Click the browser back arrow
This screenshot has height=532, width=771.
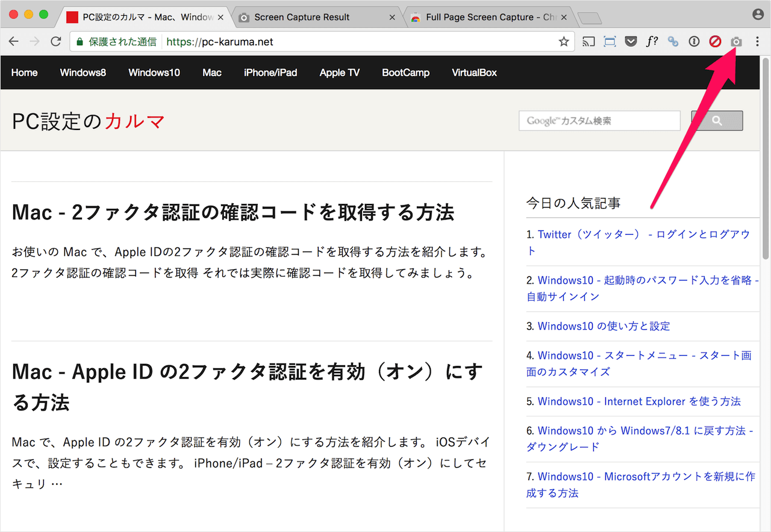pos(14,42)
